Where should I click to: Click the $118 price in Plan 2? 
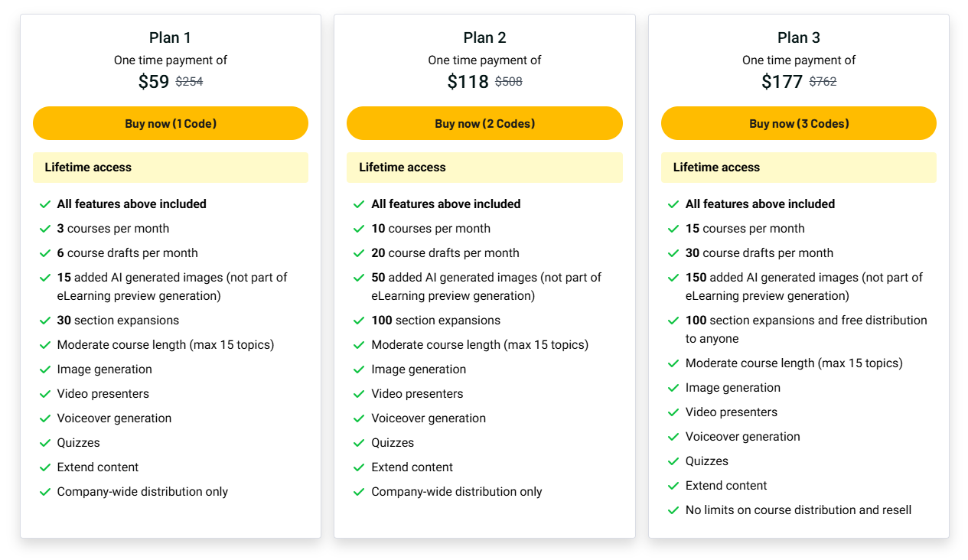tap(468, 82)
